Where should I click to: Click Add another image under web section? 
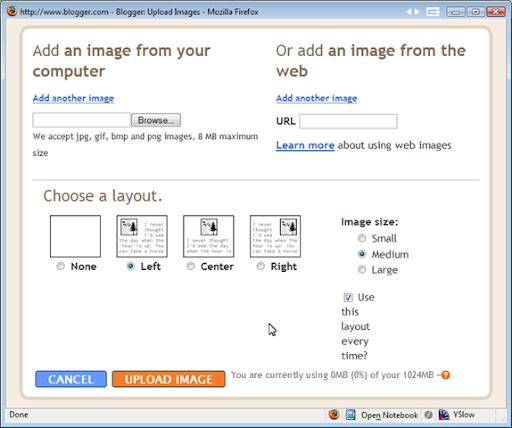click(x=317, y=98)
